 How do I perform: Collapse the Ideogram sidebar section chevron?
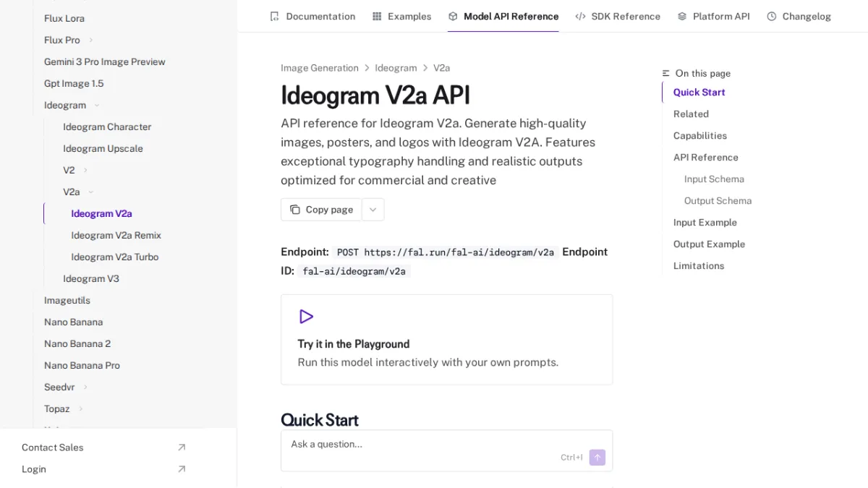pyautogui.click(x=97, y=106)
